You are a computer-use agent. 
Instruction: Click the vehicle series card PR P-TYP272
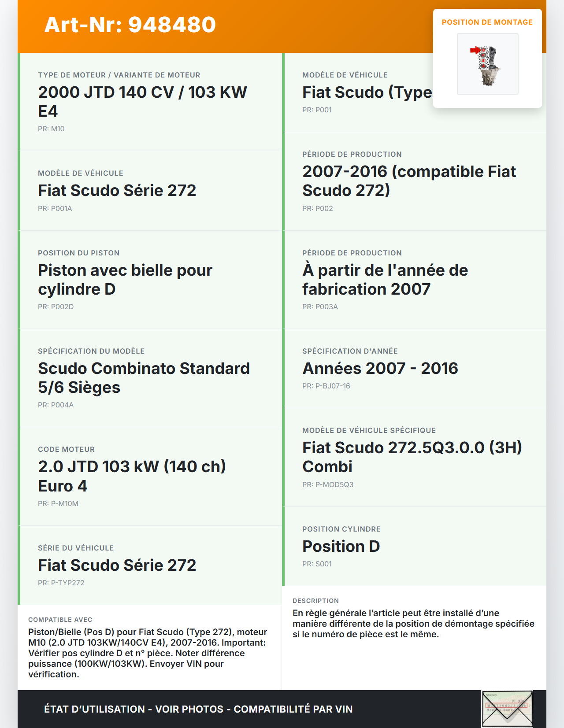click(117, 565)
